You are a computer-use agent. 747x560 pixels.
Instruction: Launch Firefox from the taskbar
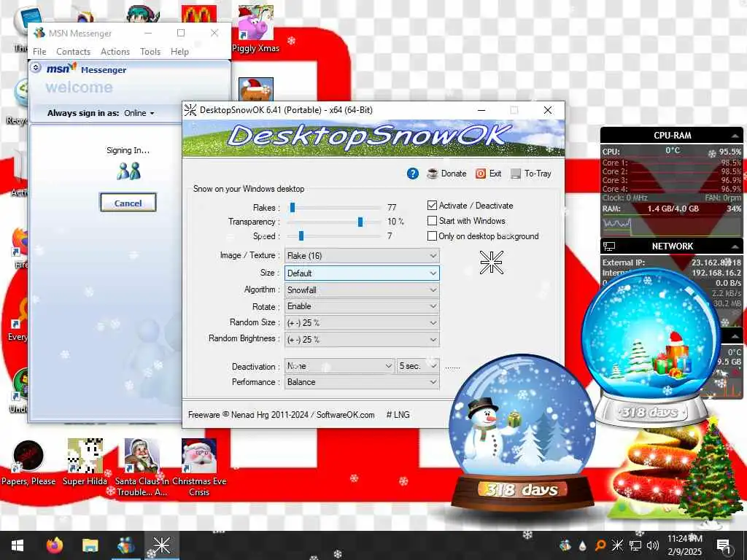click(x=55, y=545)
